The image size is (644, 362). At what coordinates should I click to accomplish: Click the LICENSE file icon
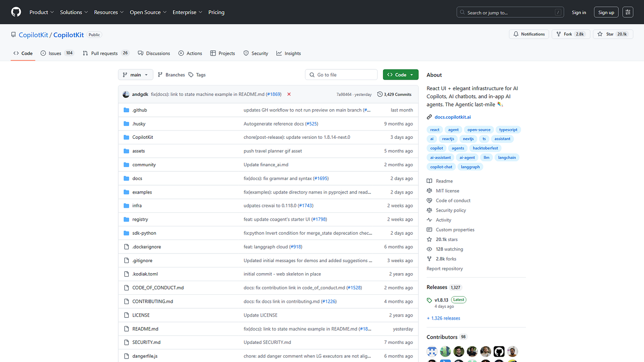point(126,316)
